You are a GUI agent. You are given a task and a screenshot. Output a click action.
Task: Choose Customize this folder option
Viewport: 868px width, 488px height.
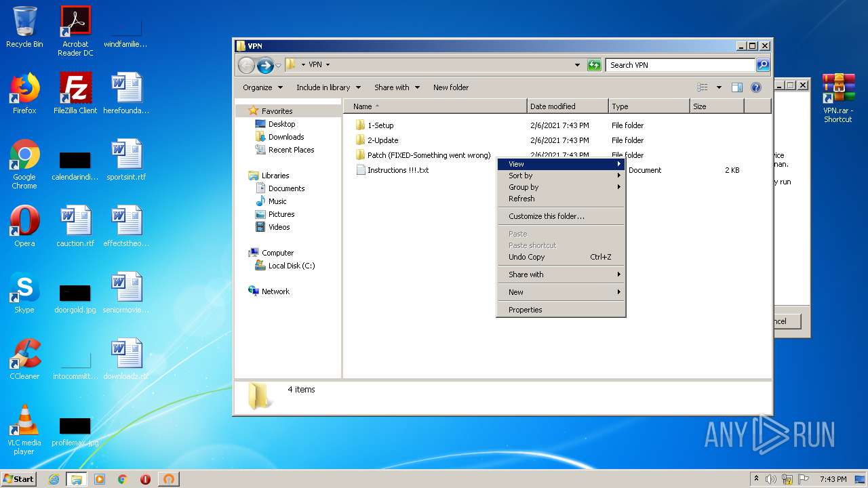tap(561, 216)
